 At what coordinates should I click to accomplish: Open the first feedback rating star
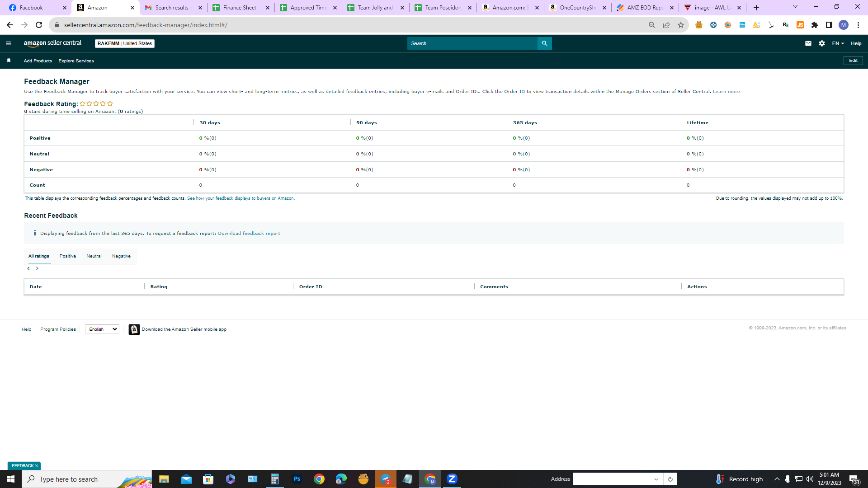(x=82, y=103)
